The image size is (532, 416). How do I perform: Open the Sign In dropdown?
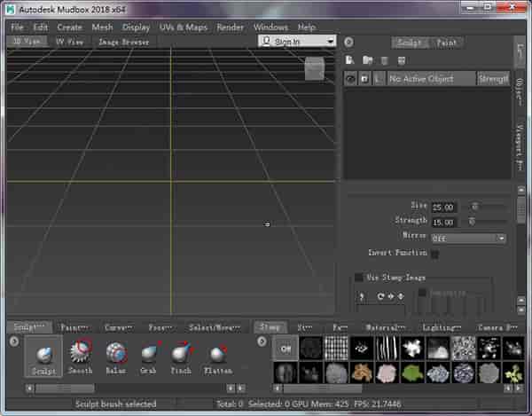298,42
